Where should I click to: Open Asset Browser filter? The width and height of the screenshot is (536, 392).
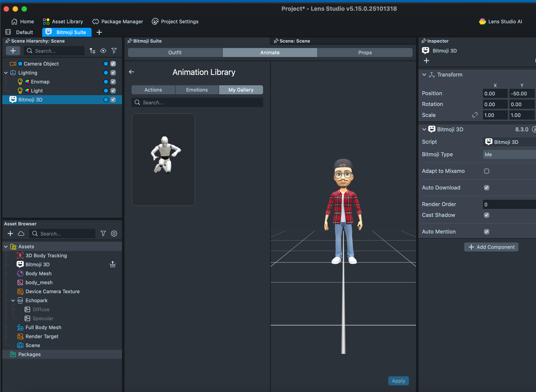click(103, 234)
